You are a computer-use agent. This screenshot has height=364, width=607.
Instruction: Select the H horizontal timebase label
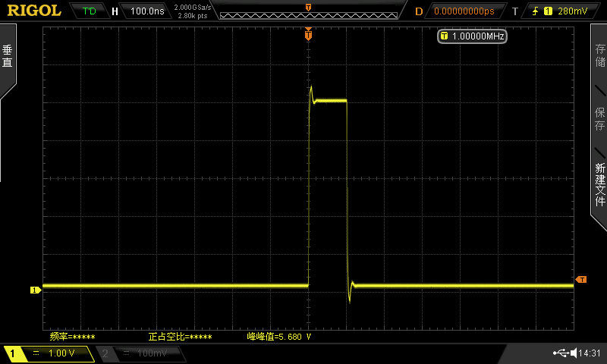(115, 11)
